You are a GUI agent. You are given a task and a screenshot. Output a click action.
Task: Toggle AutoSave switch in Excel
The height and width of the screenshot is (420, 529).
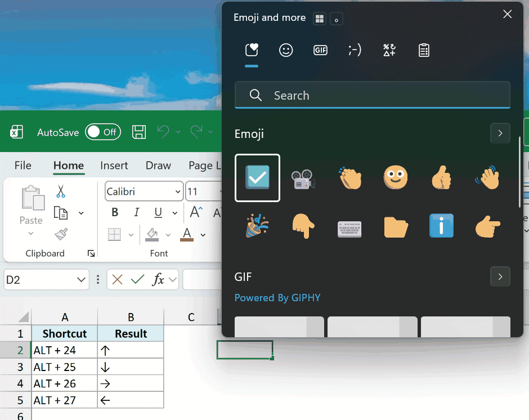[103, 132]
